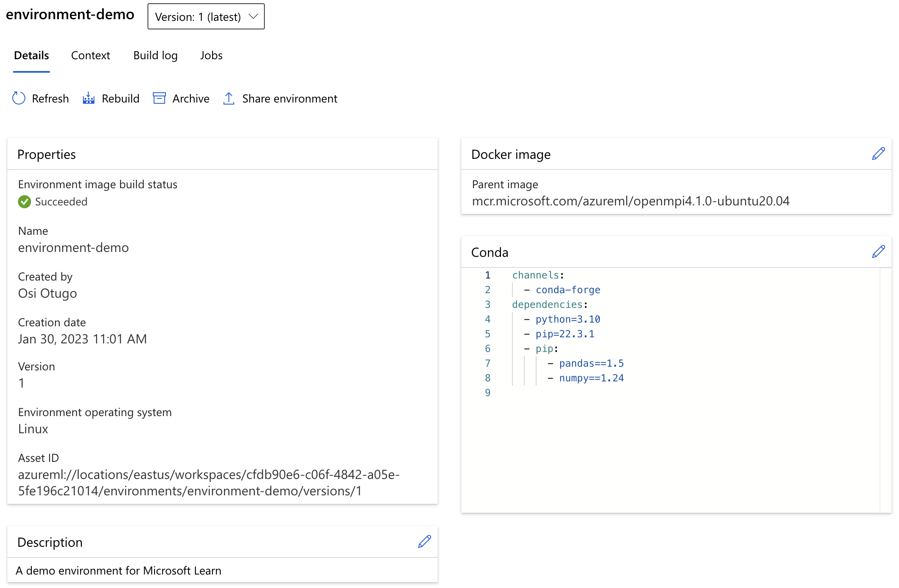Switch to the Build log tab
Image resolution: width=899 pixels, height=588 pixels.
[x=156, y=55]
